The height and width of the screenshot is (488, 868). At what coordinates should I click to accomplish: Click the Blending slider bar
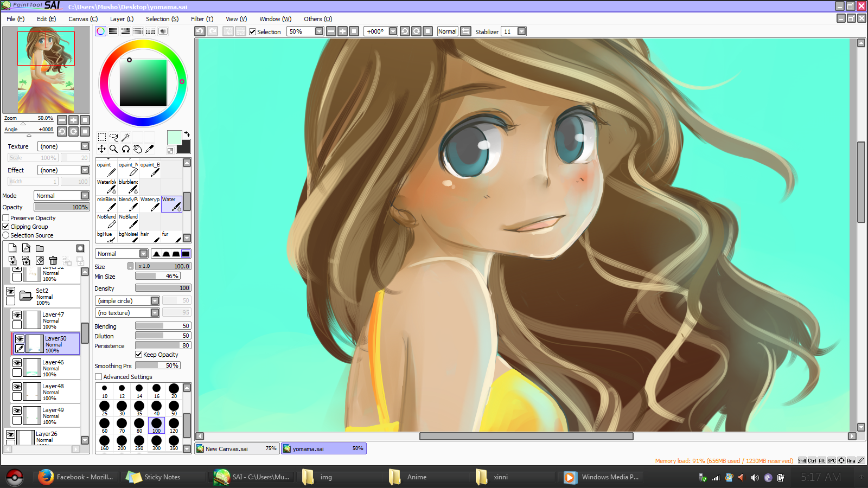tap(163, 326)
